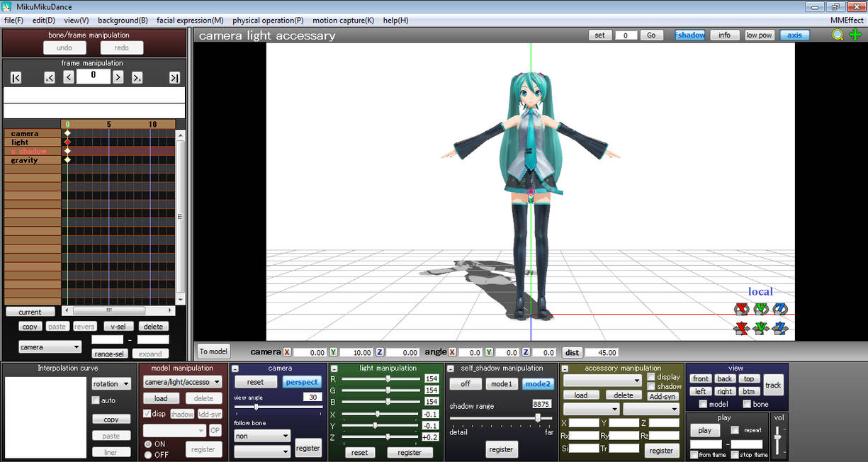Advance one frame with the right arrow

click(x=118, y=77)
